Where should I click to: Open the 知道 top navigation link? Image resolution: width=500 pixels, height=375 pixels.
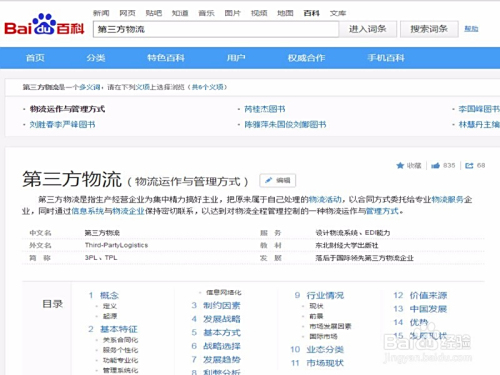(x=180, y=13)
